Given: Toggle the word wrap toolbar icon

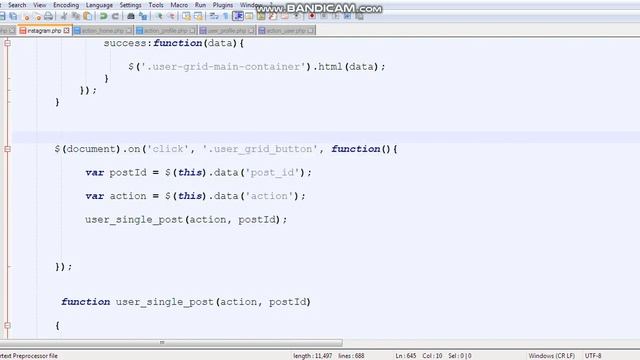Looking at the screenshot, I should coord(213,16).
